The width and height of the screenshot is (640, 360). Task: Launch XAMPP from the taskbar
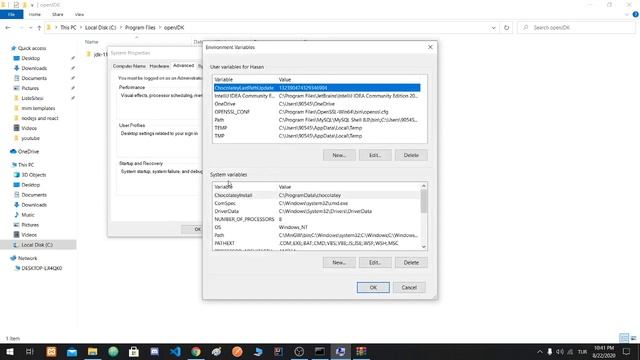(x=51, y=351)
